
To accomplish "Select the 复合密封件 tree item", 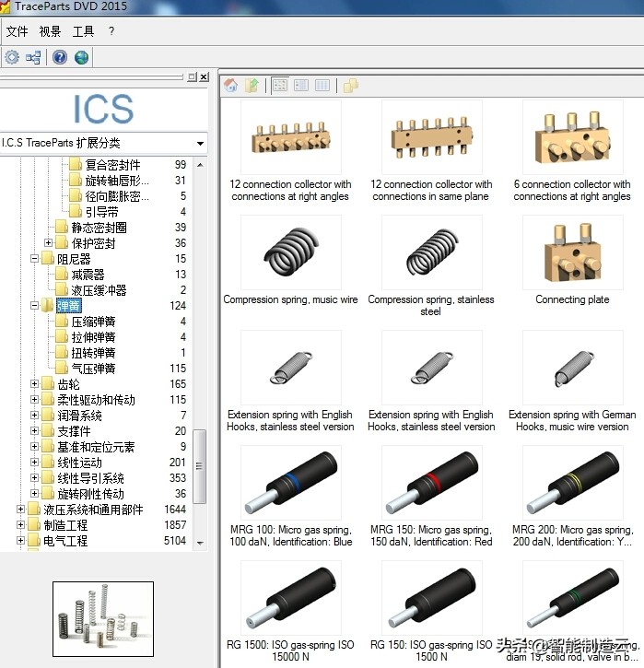I will point(112,165).
